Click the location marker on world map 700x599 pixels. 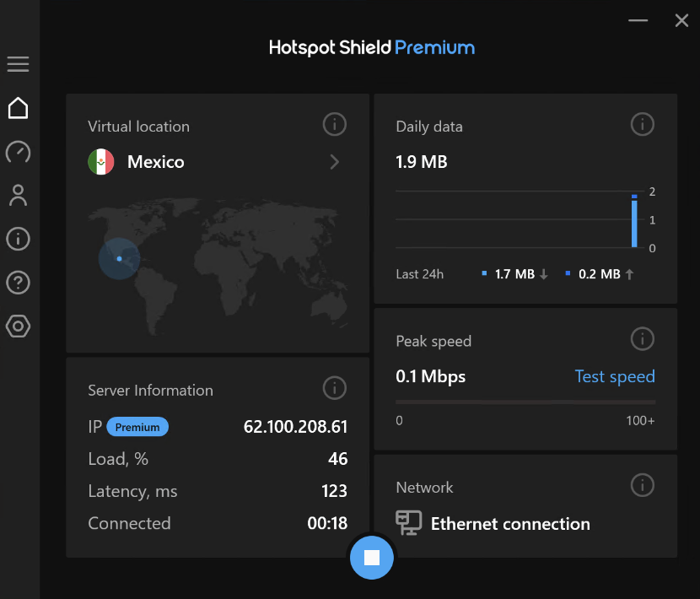(x=119, y=259)
